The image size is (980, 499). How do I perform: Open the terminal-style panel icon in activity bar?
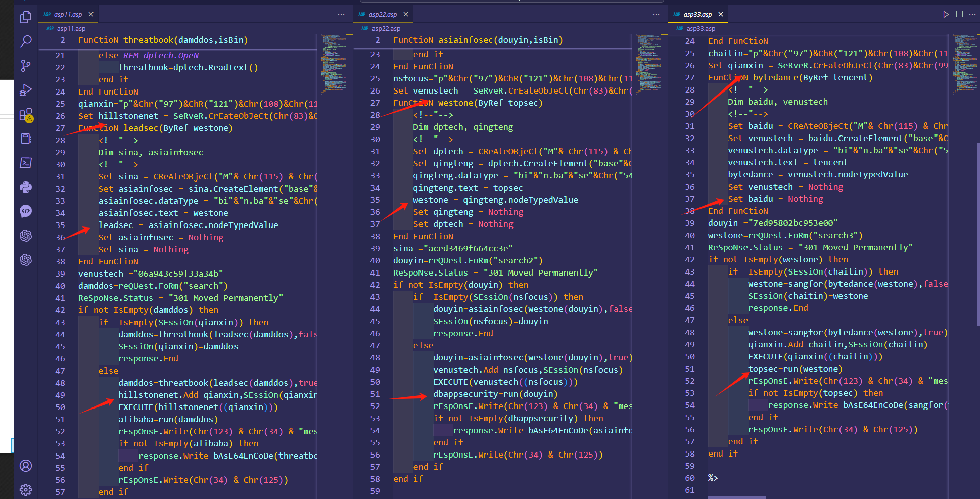[26, 163]
